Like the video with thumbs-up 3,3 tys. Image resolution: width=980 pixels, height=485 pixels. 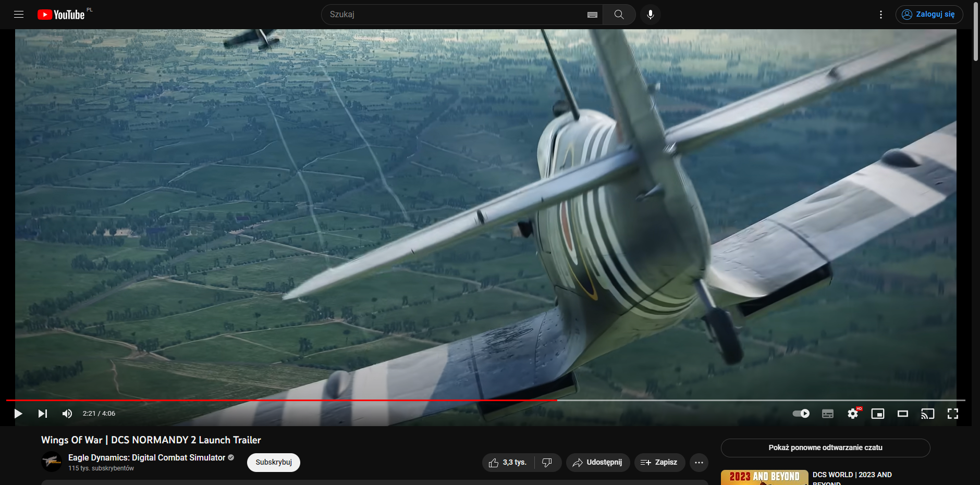point(508,463)
